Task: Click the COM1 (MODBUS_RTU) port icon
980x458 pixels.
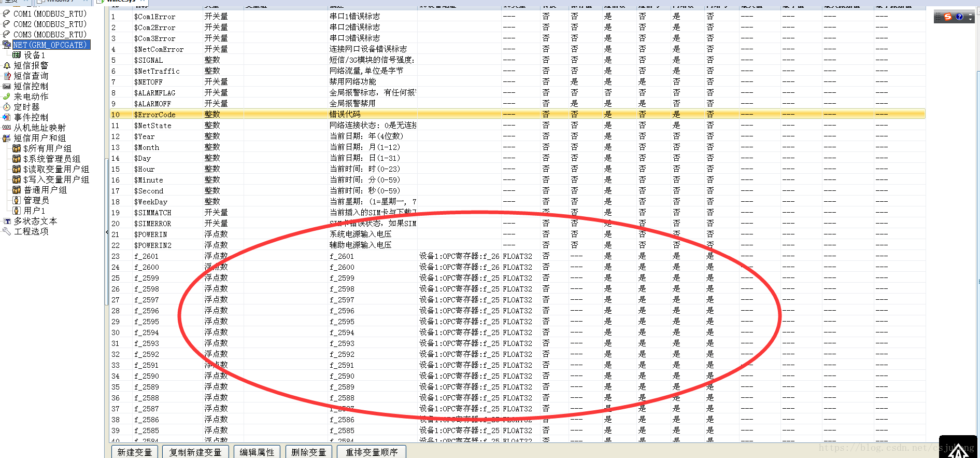Action: (x=6, y=13)
